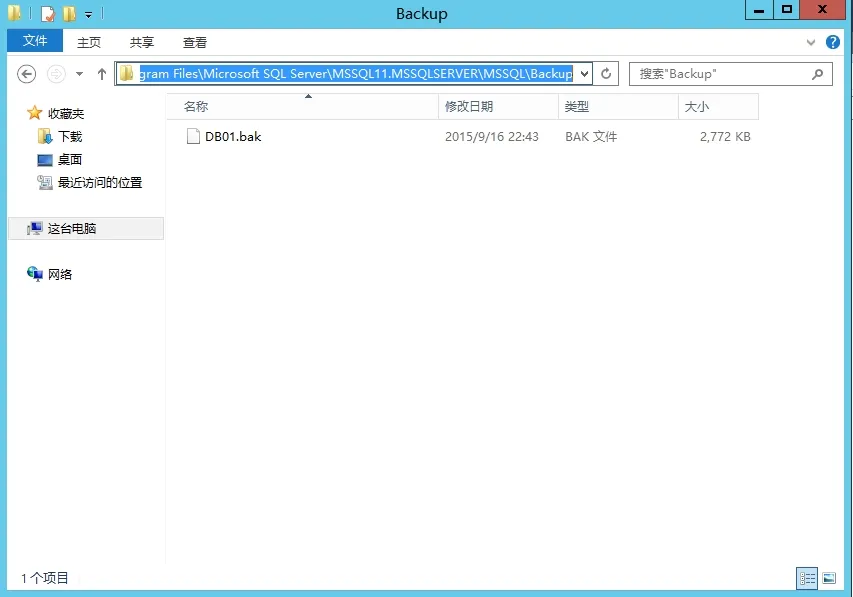The image size is (853, 597).
Task: Click the 网络 globe icon
Action: point(34,274)
